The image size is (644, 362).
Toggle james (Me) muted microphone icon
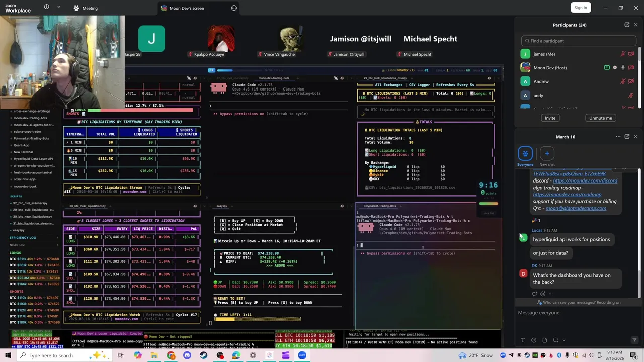(623, 54)
